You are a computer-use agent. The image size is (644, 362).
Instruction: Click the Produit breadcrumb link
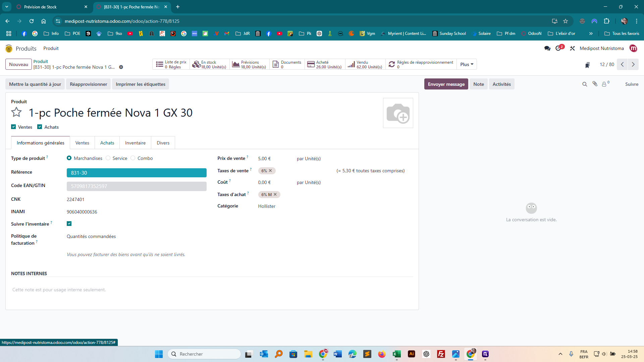pyautogui.click(x=41, y=61)
